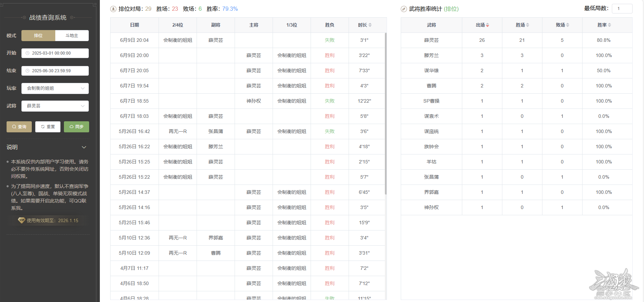Sort the match table by 时长

coord(370,25)
